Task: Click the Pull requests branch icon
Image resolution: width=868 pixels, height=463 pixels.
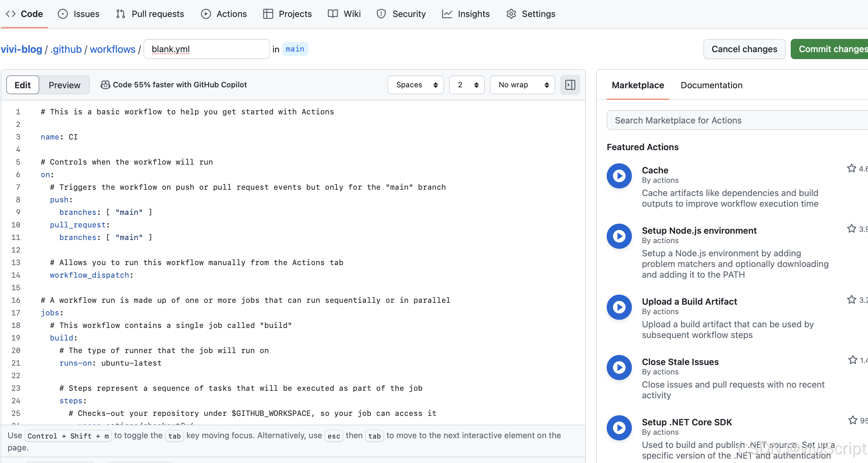Action: (x=121, y=14)
